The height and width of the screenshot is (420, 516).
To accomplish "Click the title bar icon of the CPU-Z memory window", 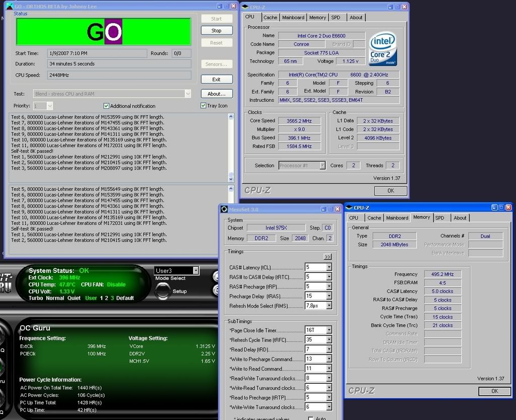I will coord(349,207).
